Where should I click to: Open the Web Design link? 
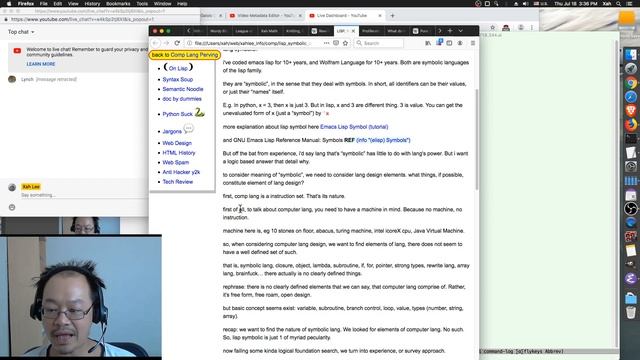177,143
